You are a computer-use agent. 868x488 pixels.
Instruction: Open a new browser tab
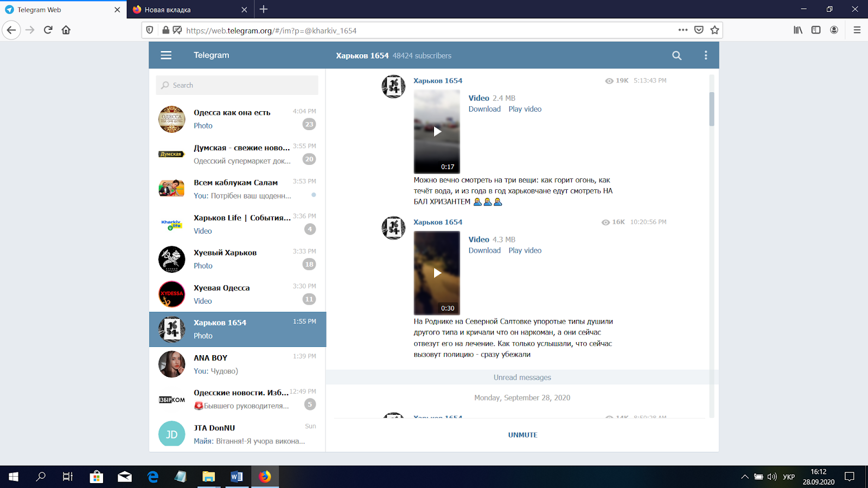264,9
